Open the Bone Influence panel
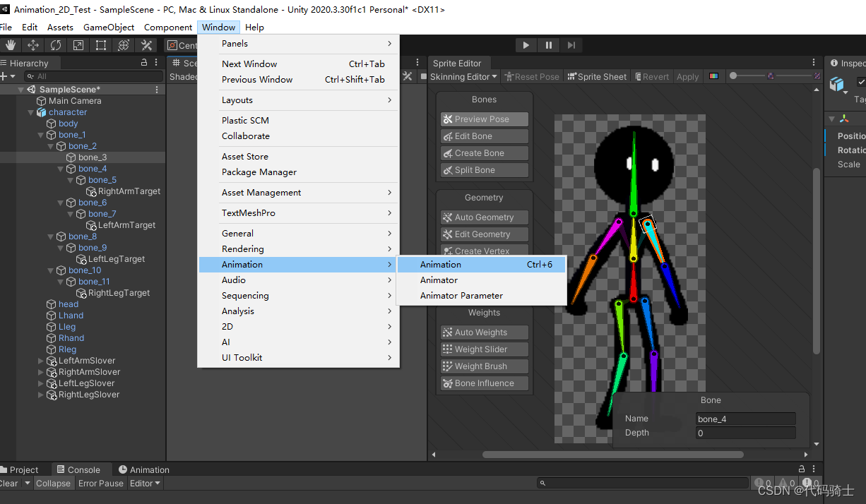The width and height of the screenshot is (866, 504). tap(485, 383)
